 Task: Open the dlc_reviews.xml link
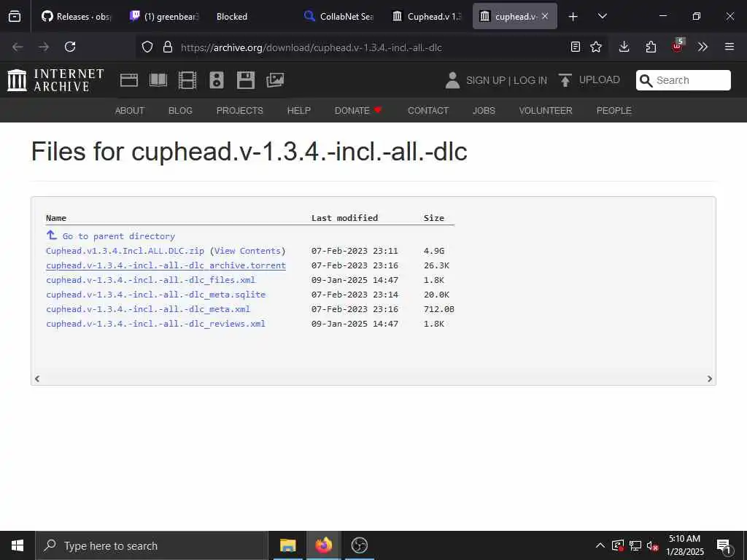(x=156, y=324)
